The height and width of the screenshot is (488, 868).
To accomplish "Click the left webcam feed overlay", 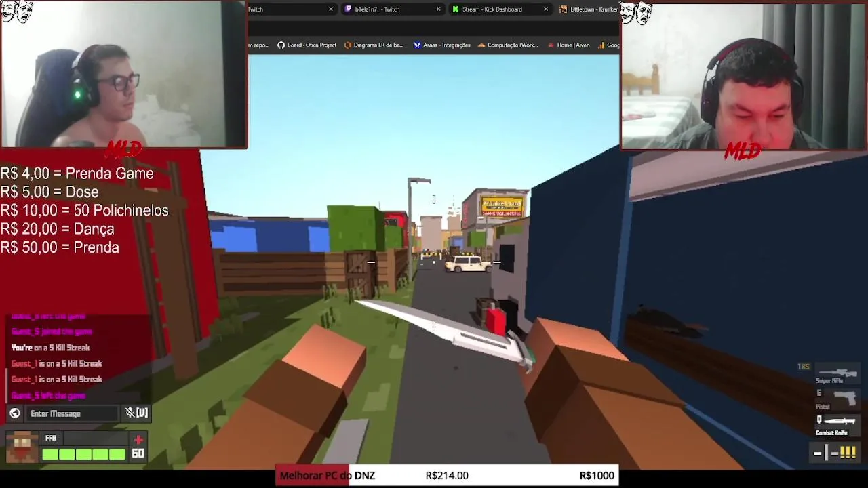I will pyautogui.click(x=123, y=74).
